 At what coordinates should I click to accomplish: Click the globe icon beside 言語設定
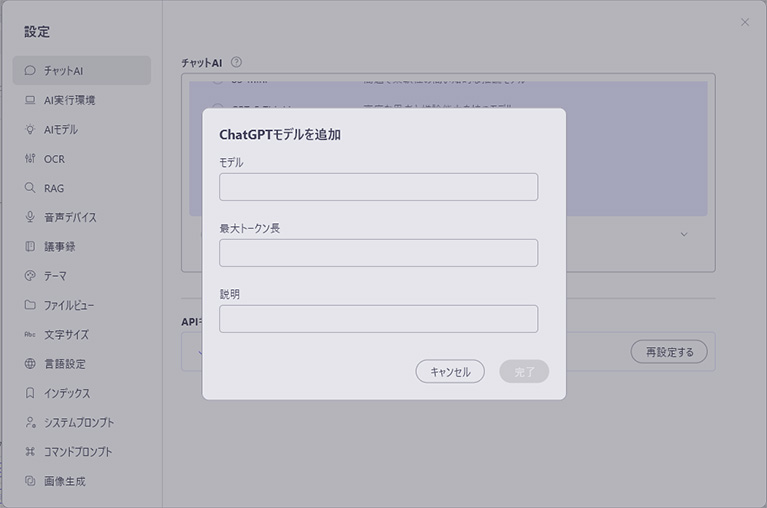point(30,364)
